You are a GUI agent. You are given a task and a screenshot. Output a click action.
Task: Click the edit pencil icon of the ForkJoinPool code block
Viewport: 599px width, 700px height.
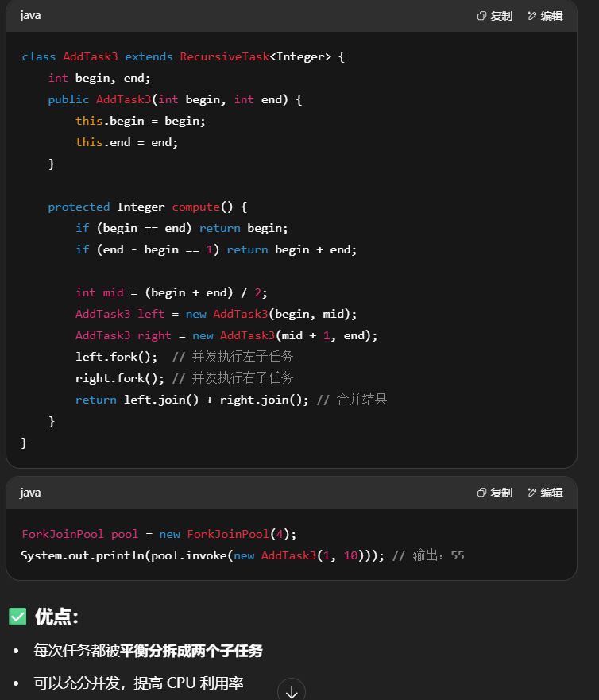tap(531, 493)
